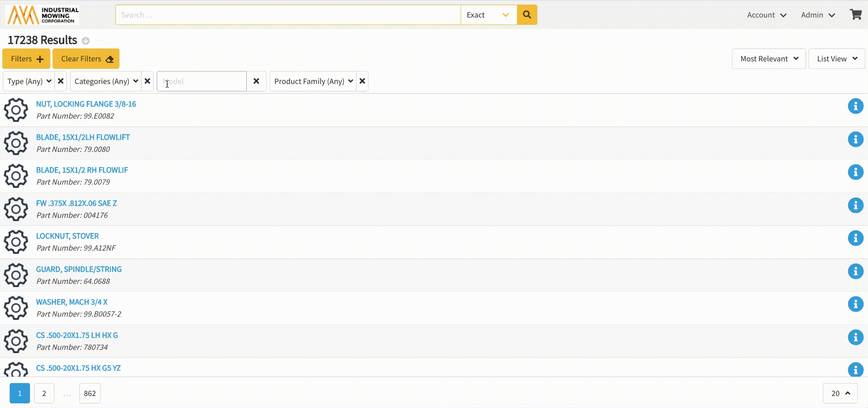Go to page 862 of results
This screenshot has width=868, height=408.
coord(90,393)
